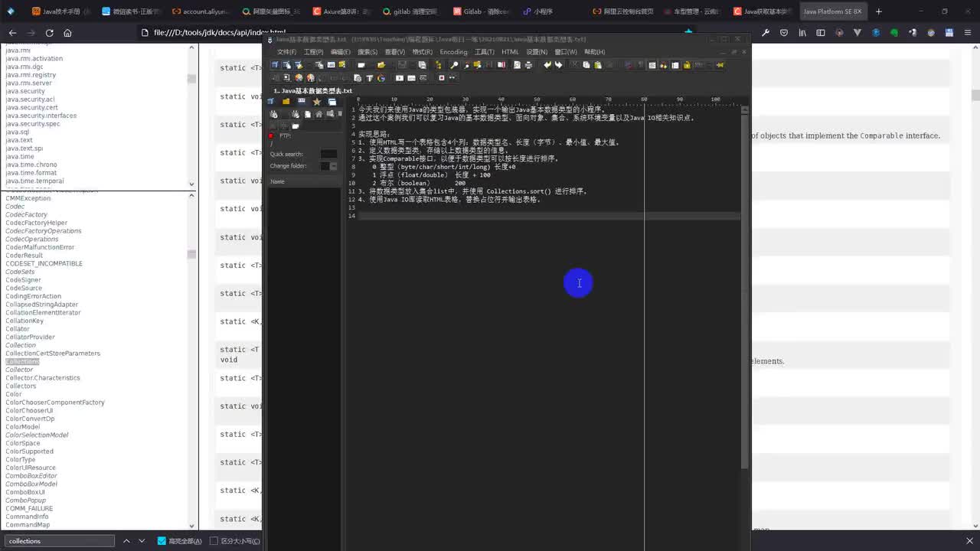Open the HTML menu in EditPlus
Screen dimensions: 980x551
[x=510, y=52]
